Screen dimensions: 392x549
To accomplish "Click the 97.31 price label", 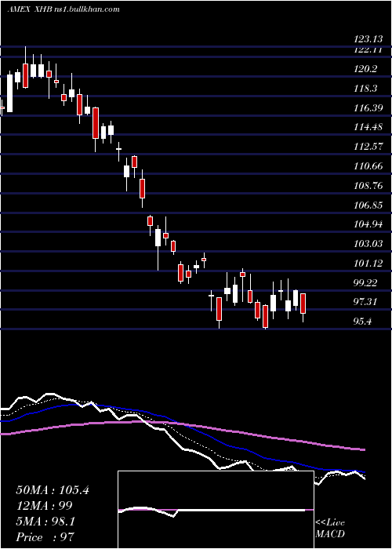I will (365, 302).
